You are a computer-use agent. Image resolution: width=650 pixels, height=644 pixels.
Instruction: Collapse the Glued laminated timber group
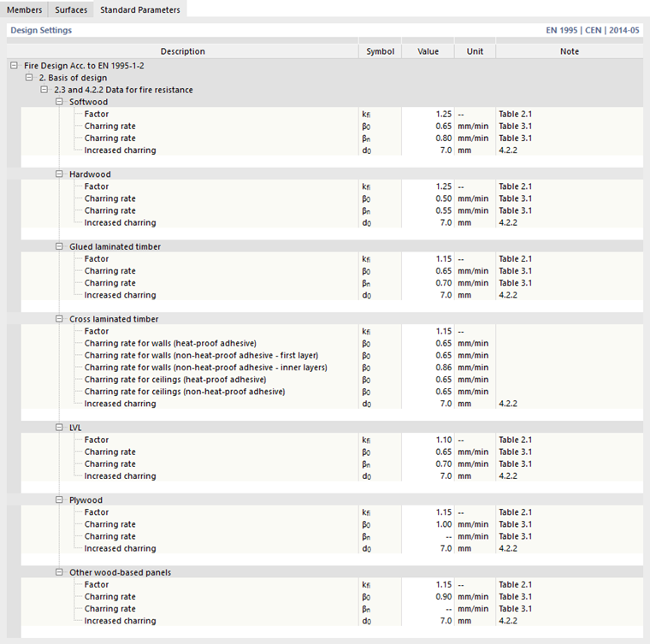[x=59, y=246]
